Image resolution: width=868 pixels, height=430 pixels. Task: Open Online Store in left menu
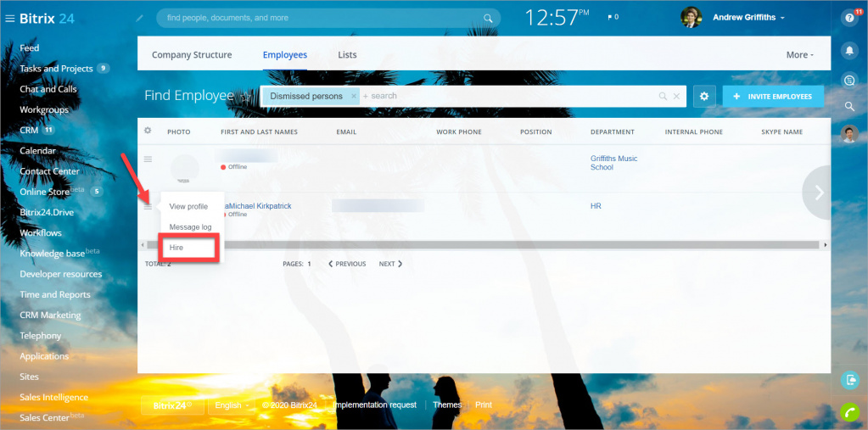click(45, 192)
